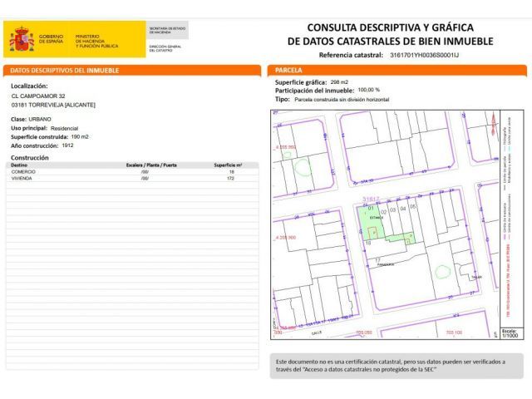
Task: Click 'Secretaría de Estado de Hacienda' label
Action: pyautogui.click(x=167, y=30)
